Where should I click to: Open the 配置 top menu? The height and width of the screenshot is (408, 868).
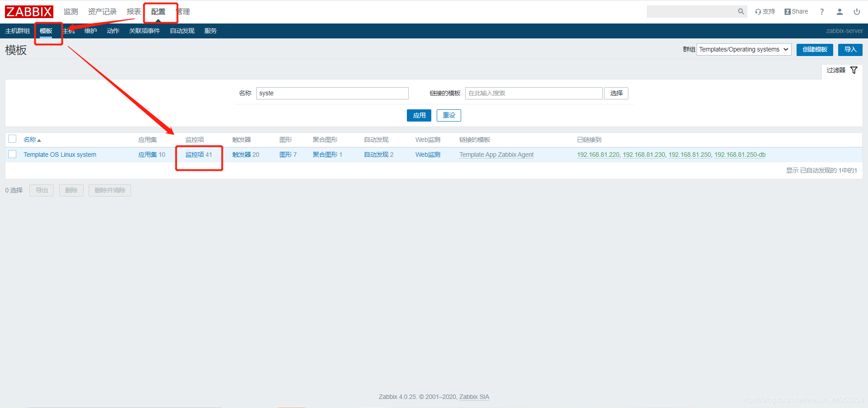coord(158,12)
